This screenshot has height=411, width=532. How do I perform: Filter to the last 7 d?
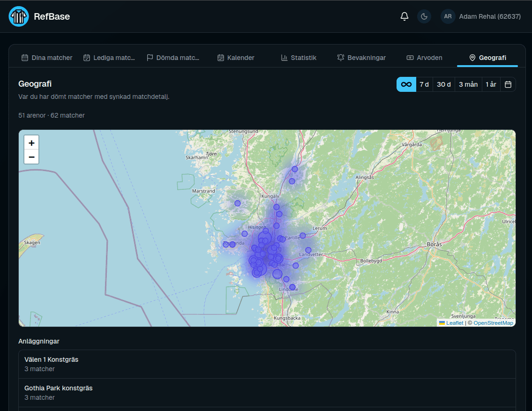pyautogui.click(x=424, y=84)
